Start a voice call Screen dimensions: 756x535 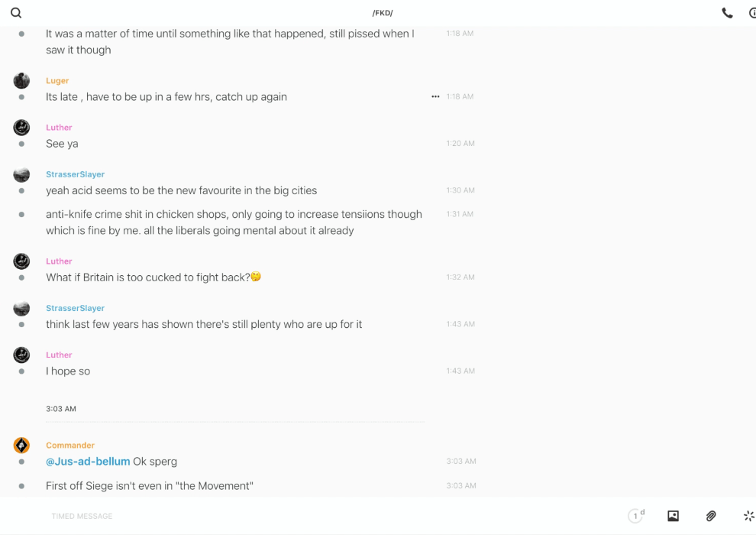pos(727,13)
